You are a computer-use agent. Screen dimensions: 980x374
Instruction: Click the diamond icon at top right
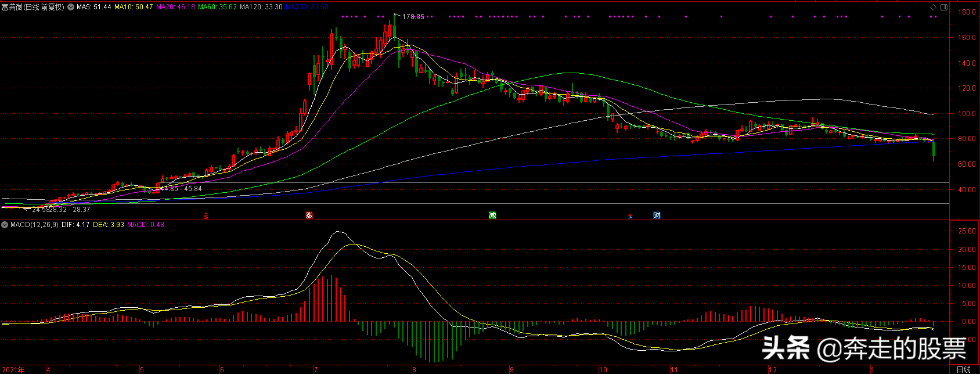[934, 8]
